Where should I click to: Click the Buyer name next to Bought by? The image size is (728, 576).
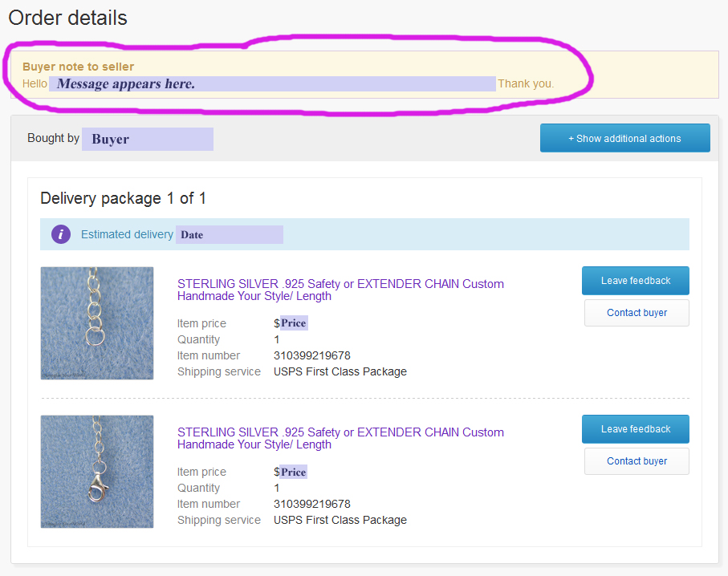point(148,139)
